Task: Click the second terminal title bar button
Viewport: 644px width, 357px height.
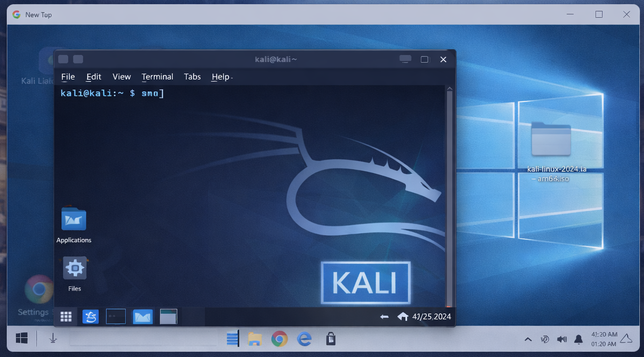Action: [78, 59]
